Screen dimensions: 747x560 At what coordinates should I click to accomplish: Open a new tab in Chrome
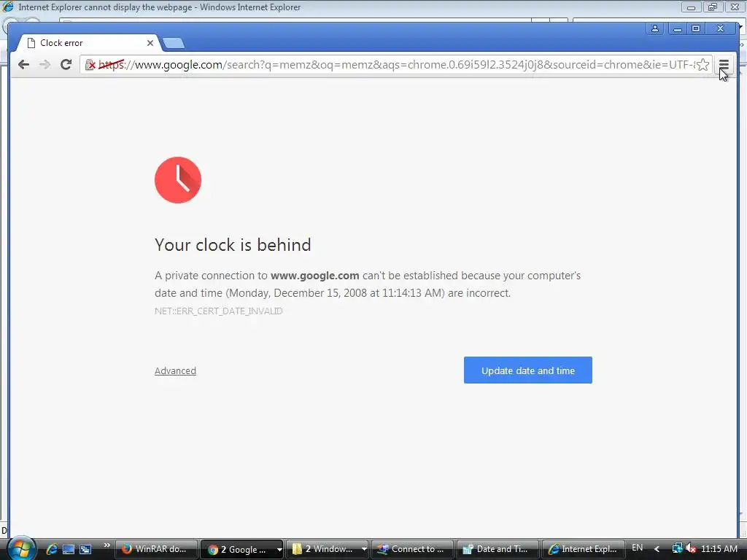[174, 43]
